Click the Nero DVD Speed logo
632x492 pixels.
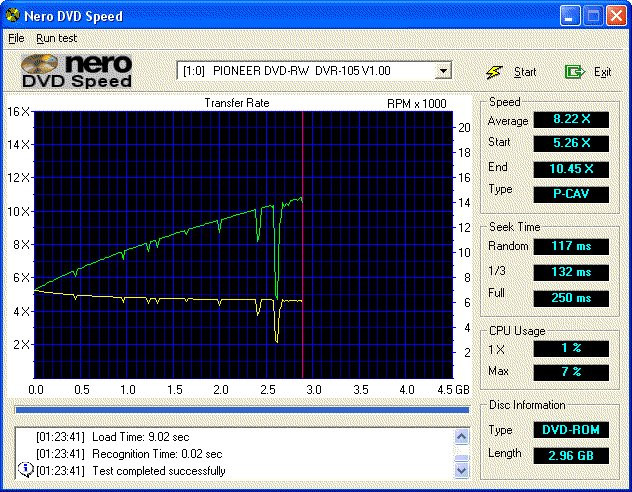click(x=77, y=71)
